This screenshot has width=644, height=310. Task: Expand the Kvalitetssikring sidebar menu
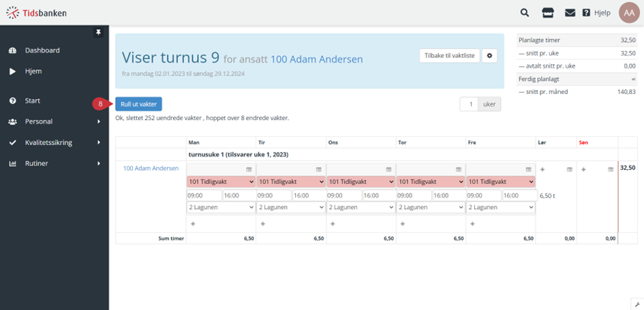55,142
